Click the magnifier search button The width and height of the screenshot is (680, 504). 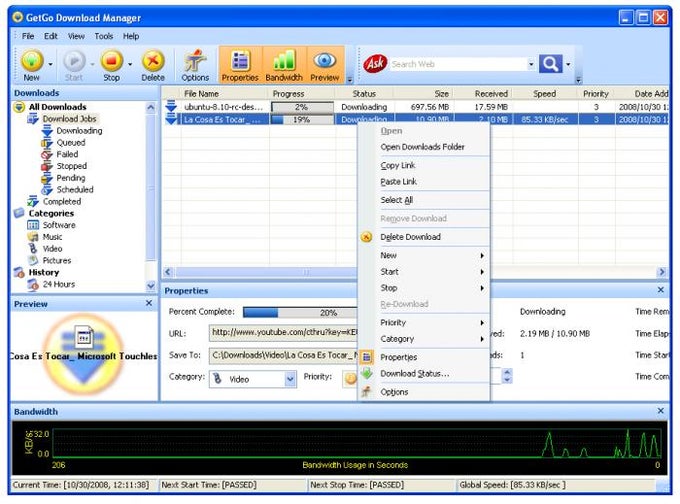click(550, 64)
